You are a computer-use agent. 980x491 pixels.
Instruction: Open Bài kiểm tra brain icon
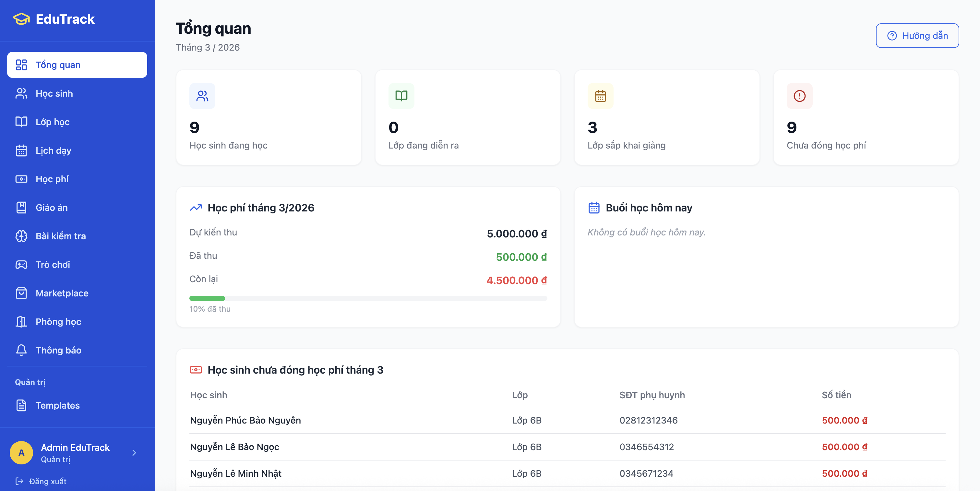[x=21, y=236]
